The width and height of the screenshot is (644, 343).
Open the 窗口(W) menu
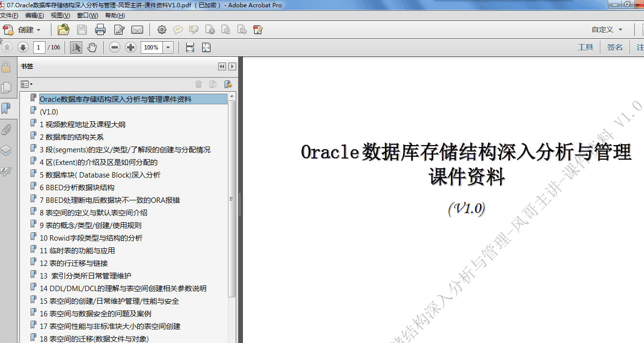pyautogui.click(x=87, y=16)
